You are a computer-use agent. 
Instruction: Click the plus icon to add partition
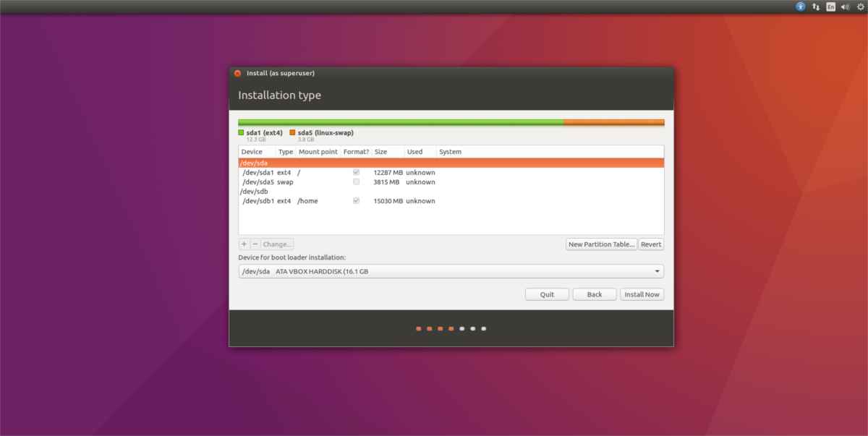pos(244,244)
